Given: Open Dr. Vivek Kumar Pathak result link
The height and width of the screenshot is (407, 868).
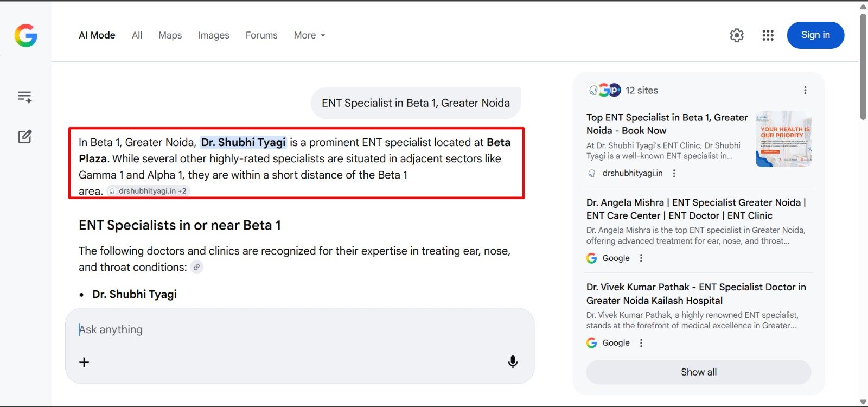Looking at the screenshot, I should (x=695, y=294).
